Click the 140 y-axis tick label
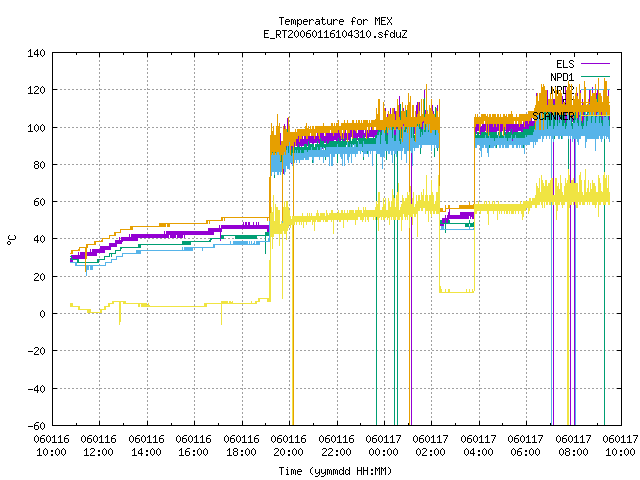The image size is (640, 480). 36,53
